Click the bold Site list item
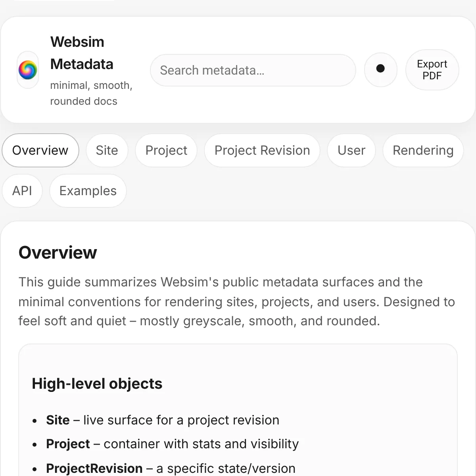 coord(58,420)
